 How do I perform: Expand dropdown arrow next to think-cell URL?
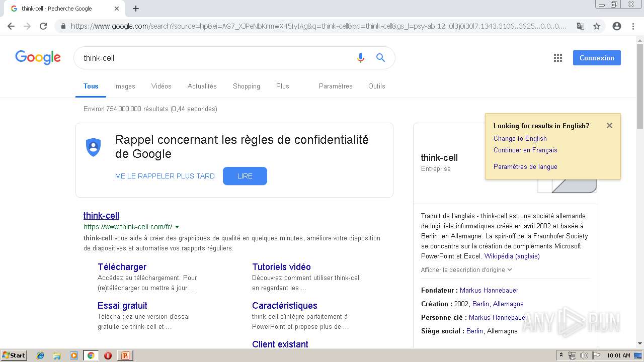177,227
